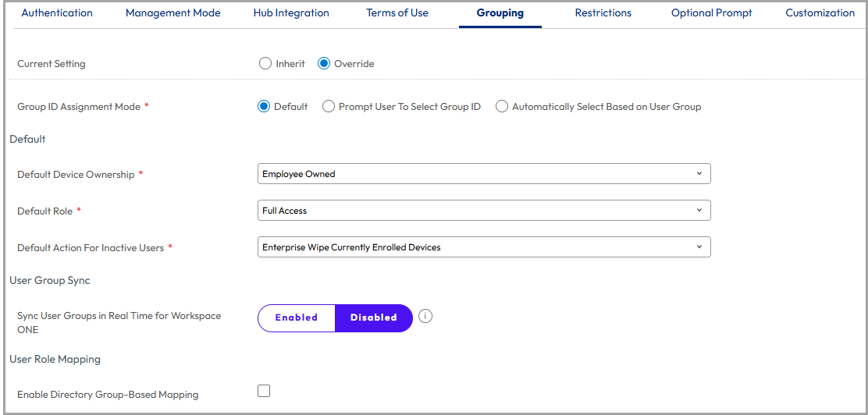Switch to the Optional Prompt tab
The height and width of the screenshot is (415, 868).
pyautogui.click(x=712, y=12)
